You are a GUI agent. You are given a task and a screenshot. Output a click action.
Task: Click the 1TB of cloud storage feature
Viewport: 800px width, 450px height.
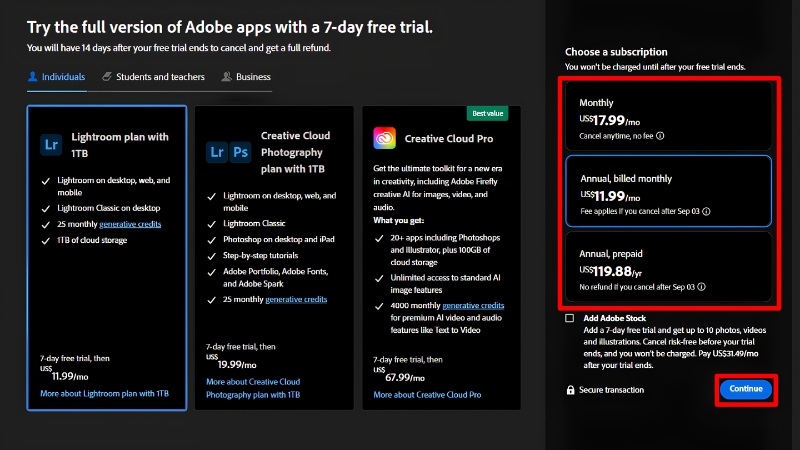point(92,240)
